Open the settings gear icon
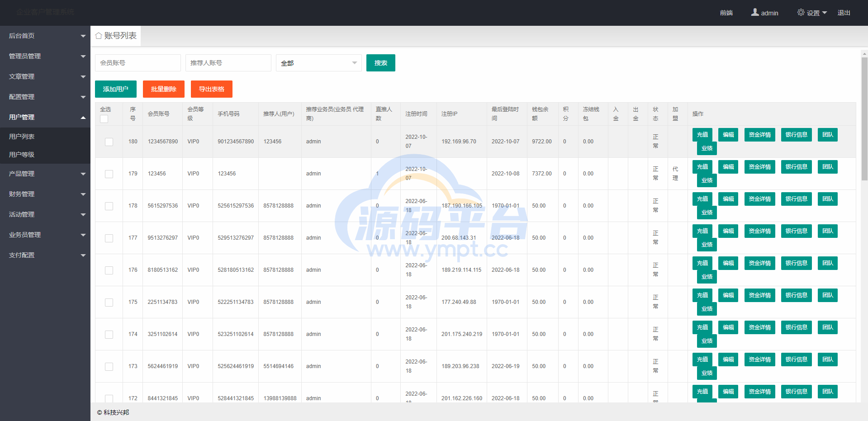Image resolution: width=868 pixels, height=421 pixels. point(801,12)
